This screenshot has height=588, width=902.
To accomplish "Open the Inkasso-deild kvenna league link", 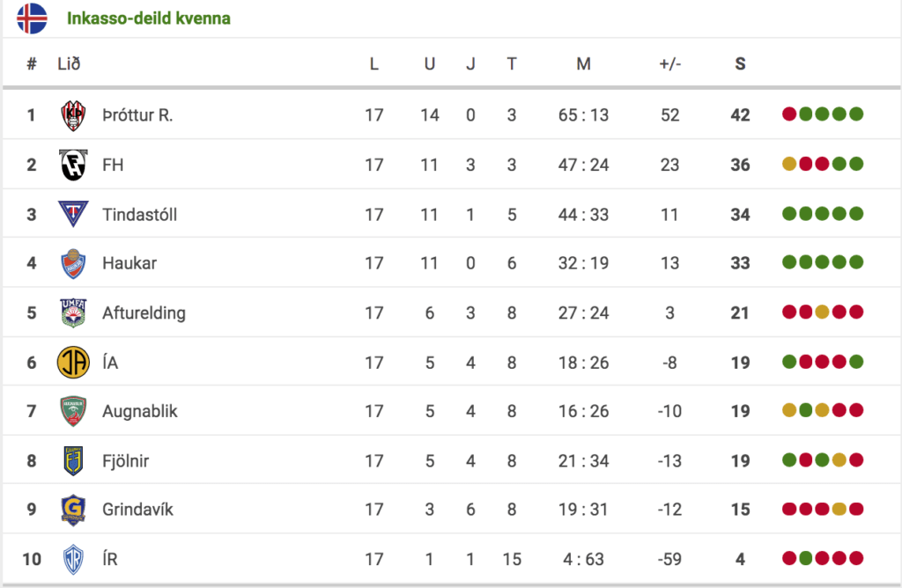I will tap(148, 18).
